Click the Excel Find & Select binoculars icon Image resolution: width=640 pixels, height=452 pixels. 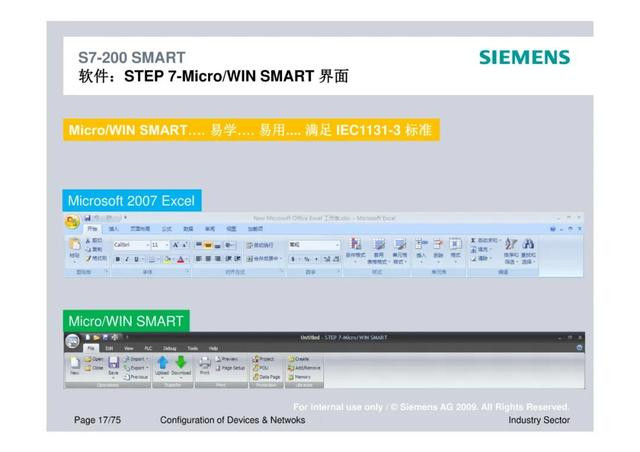[528, 245]
